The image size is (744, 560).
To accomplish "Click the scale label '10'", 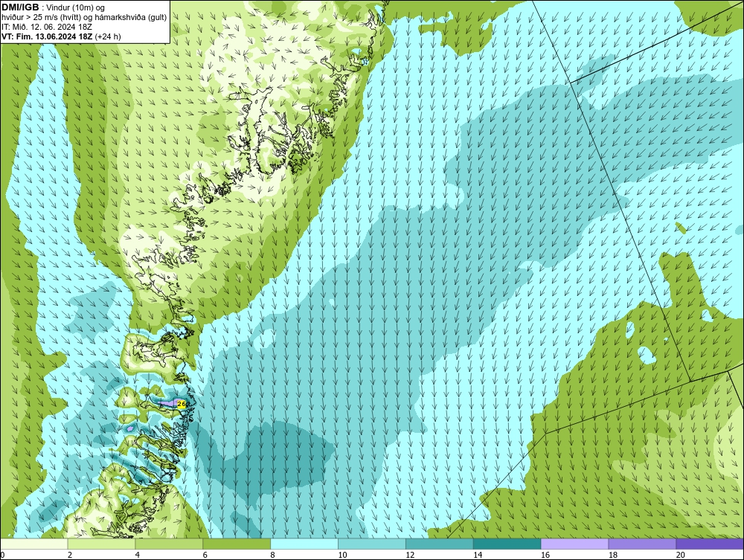I will click(342, 555).
